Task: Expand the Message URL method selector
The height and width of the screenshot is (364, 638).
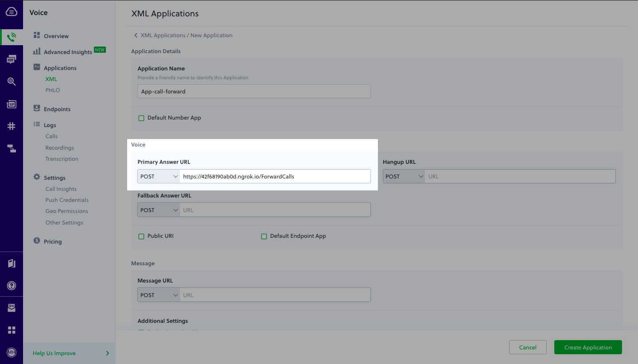Action: click(x=158, y=294)
